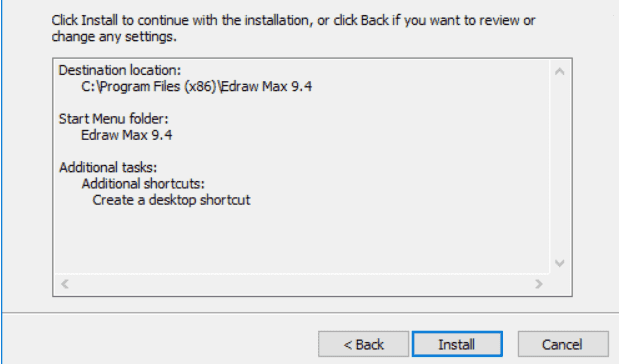Click the vertical scrollbar down arrow
This screenshot has height=364, width=619.
pyautogui.click(x=559, y=263)
